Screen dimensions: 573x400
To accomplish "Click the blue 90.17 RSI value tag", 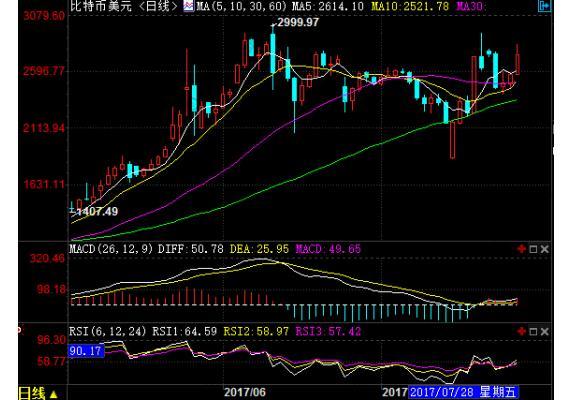I will tap(86, 351).
